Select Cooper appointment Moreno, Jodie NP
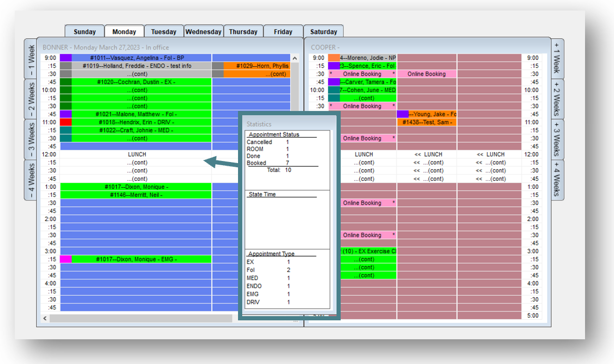Screen dimensions: 614x364 click(362, 58)
